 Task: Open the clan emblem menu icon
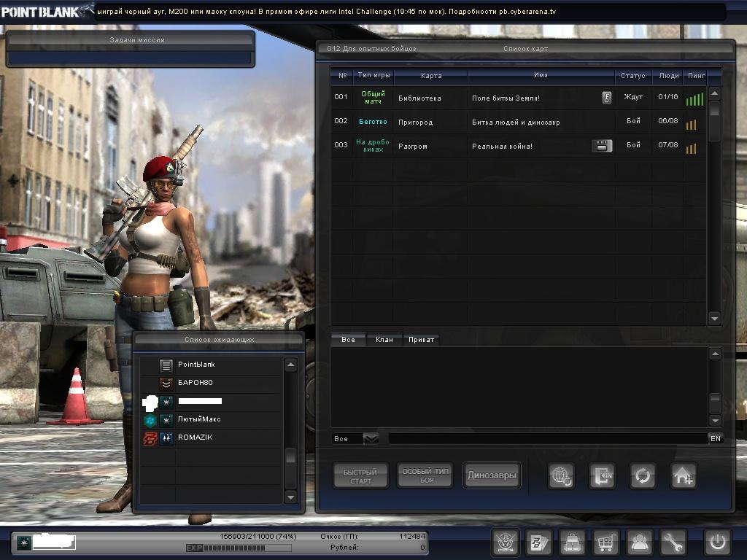coord(505,542)
